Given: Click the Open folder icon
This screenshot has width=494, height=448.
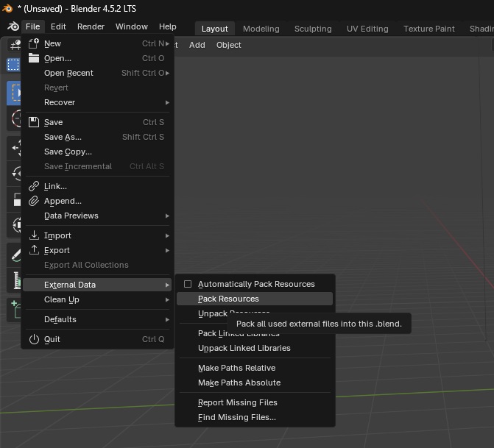Looking at the screenshot, I should tap(33, 58).
